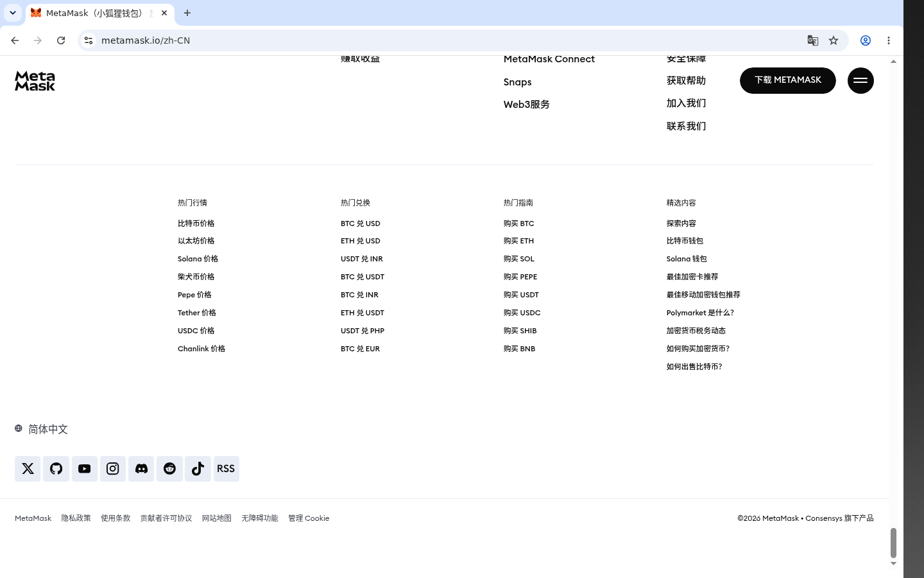Open the 购买 BNB guide link
The image size is (924, 578).
pos(520,349)
